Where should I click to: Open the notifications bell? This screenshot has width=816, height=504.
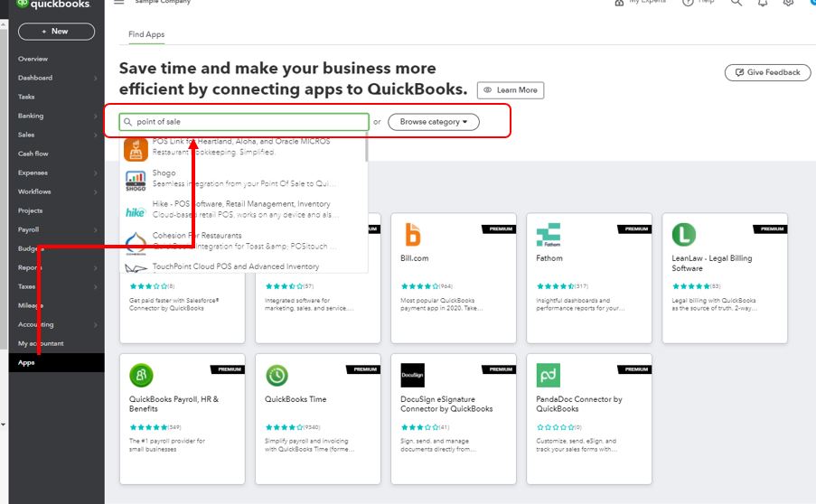coord(763,4)
